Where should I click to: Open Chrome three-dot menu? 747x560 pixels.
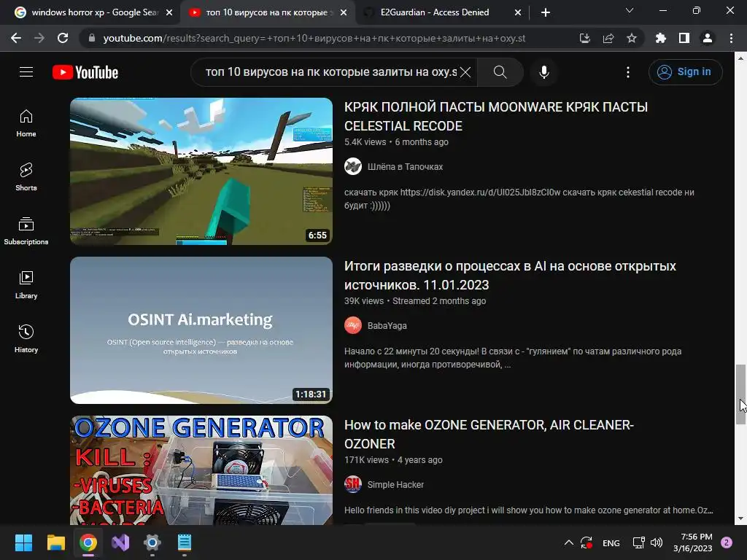coord(731,38)
